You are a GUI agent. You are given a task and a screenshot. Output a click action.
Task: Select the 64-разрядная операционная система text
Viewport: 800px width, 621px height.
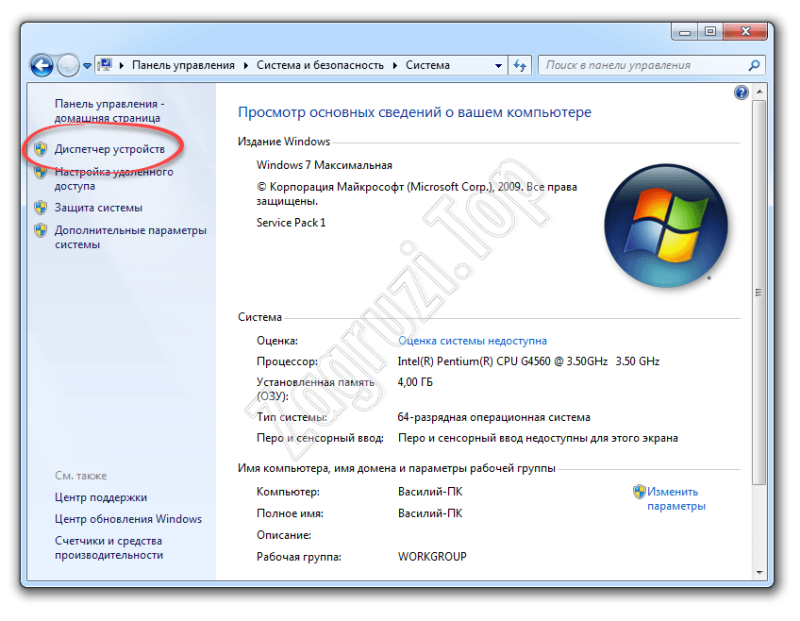[493, 417]
